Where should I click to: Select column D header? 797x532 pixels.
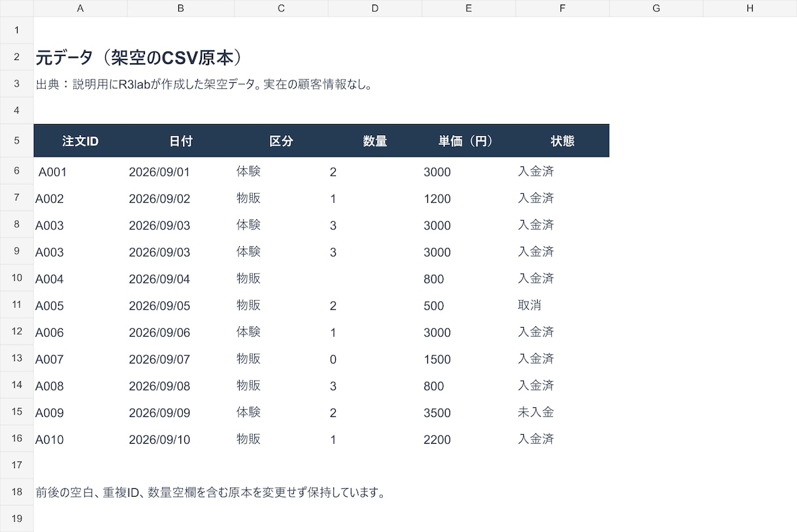tap(375, 8)
